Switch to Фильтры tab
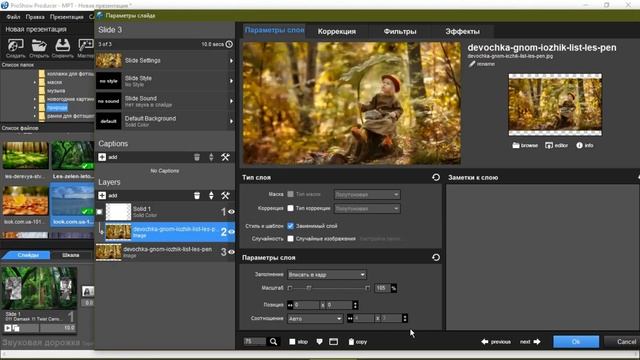This screenshot has width=640, height=360. point(400,31)
